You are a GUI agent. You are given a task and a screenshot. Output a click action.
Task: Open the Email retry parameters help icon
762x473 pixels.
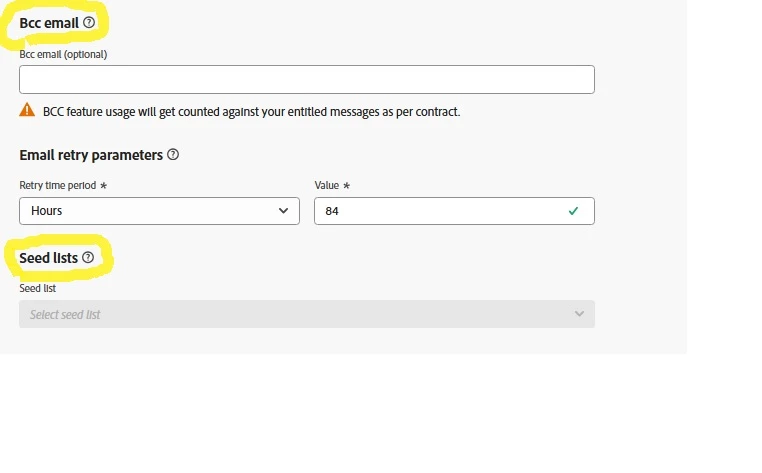coord(173,155)
